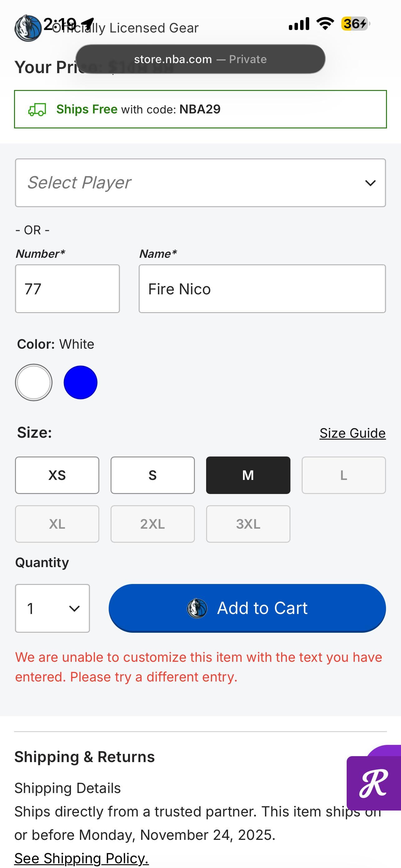This screenshot has width=401, height=868.
Task: Choose the medium (M) size option
Action: tap(248, 475)
